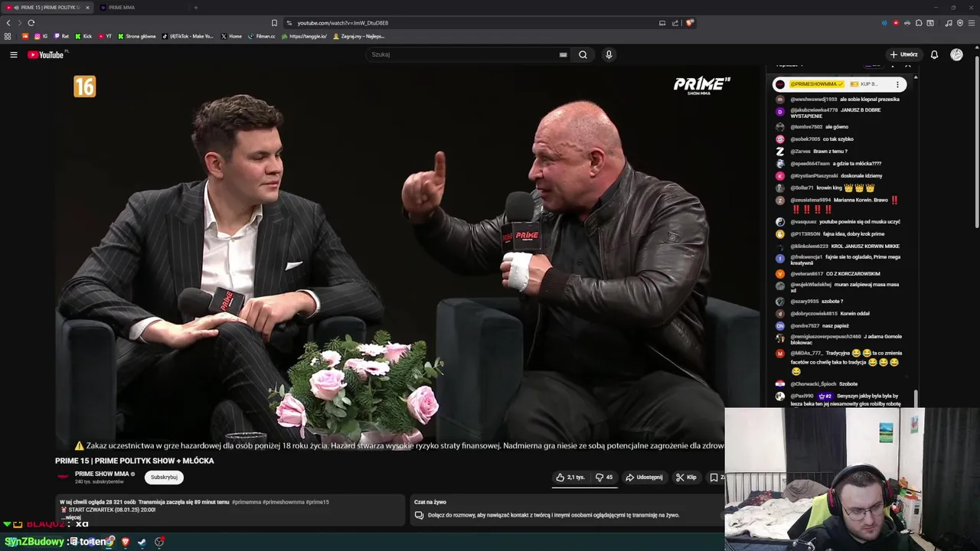Start voice search with microphone icon
Screen dimensions: 980x551
[609, 54]
